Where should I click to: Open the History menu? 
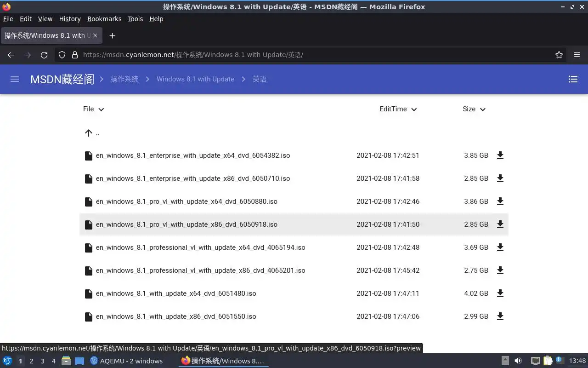70,19
